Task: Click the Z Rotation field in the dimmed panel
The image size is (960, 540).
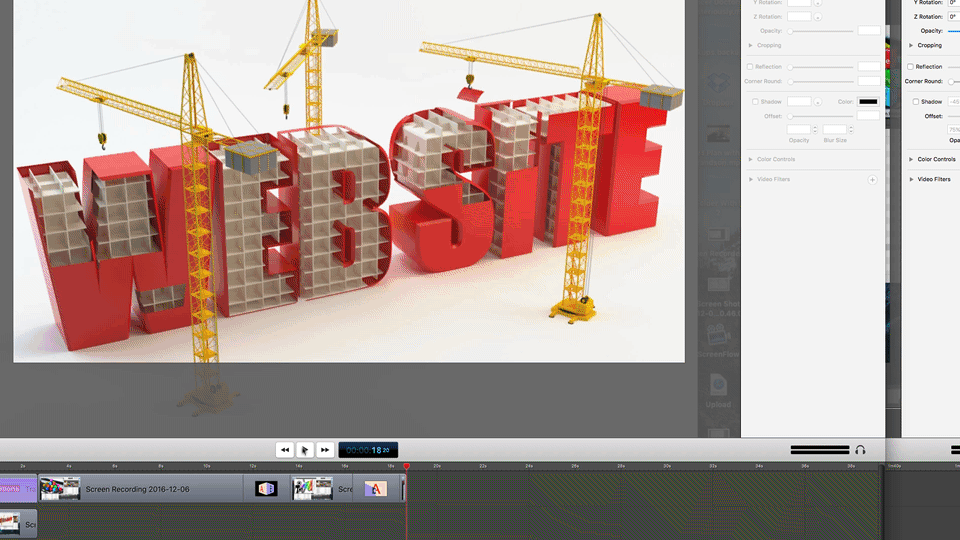Action: (799, 17)
